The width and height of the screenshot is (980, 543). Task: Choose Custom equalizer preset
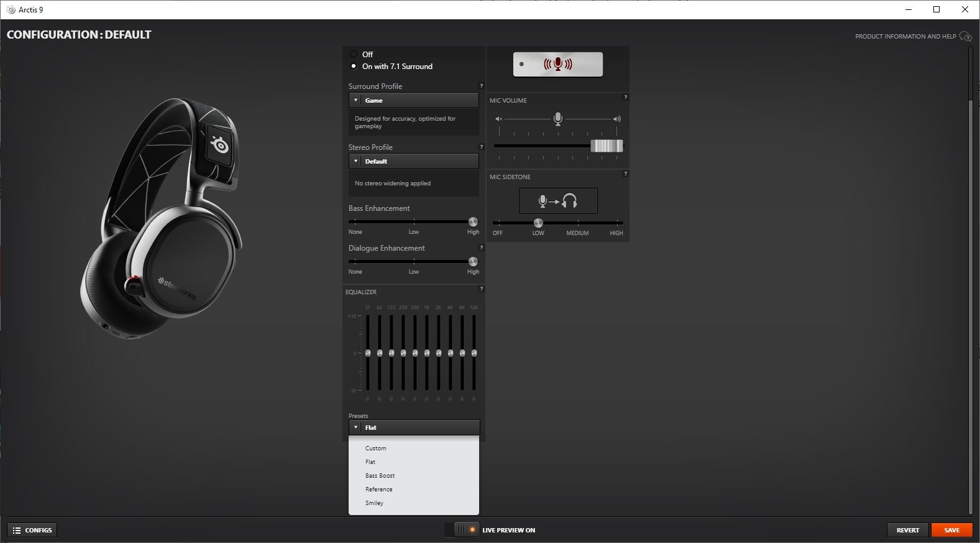click(x=375, y=448)
